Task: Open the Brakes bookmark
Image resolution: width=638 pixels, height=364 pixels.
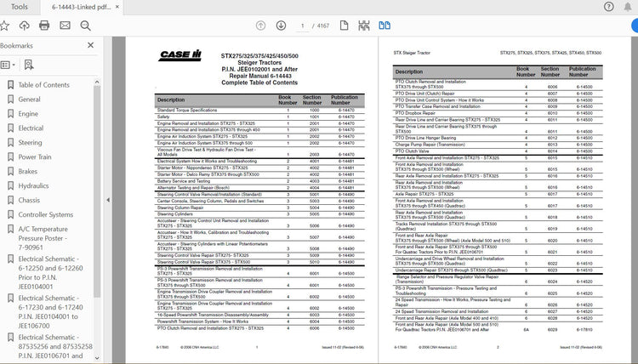Action: [28, 172]
